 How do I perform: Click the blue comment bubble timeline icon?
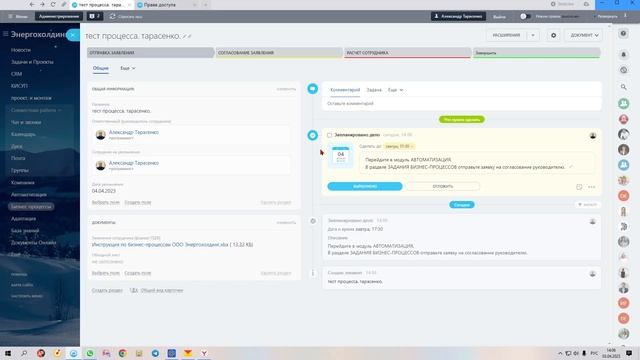pos(313,89)
